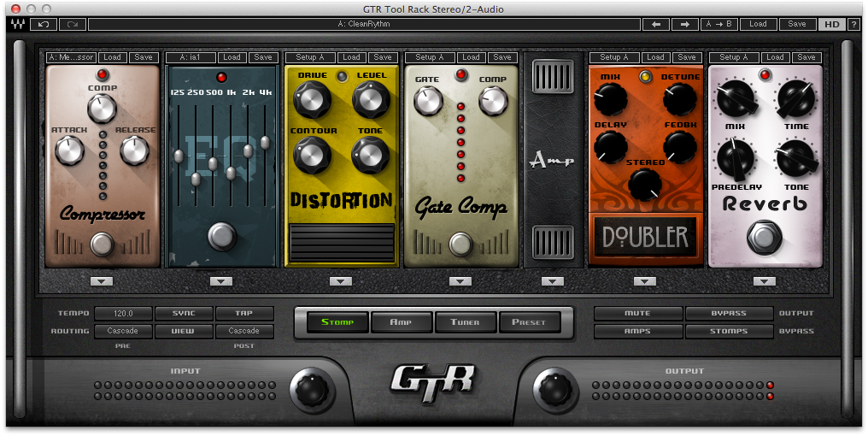This screenshot has height=436, width=868.
Task: Click the Reverb slot Save button
Action: tap(806, 57)
